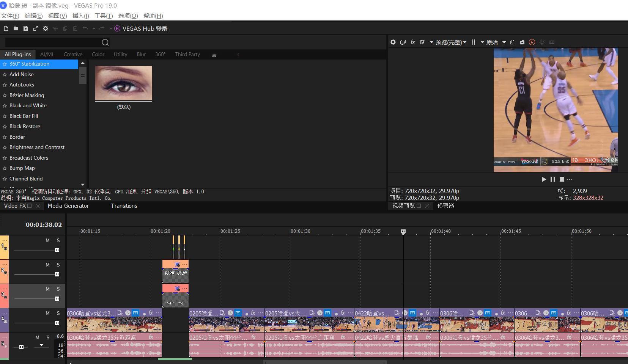The height and width of the screenshot is (364, 628).
Task: Create a new project with the blank page icon
Action: point(6,28)
